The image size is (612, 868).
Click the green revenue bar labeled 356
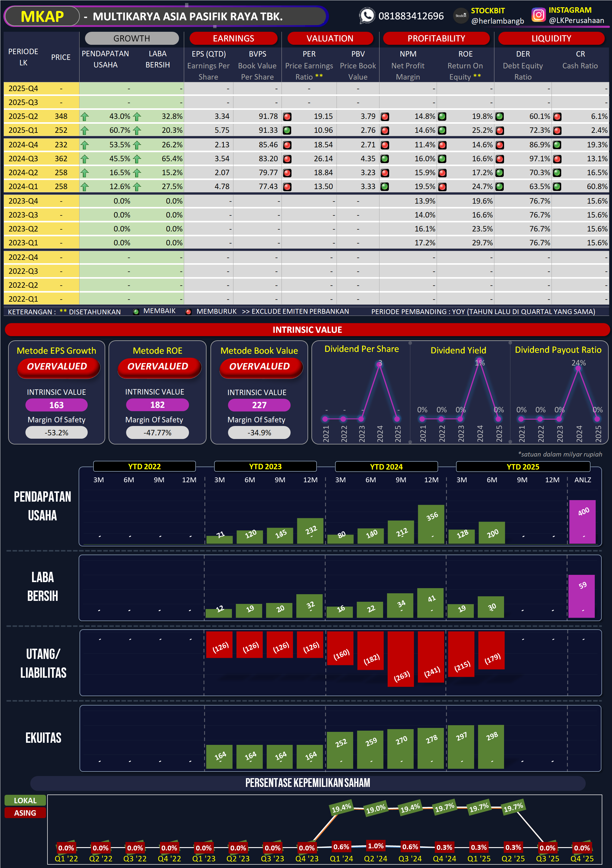pos(431,524)
